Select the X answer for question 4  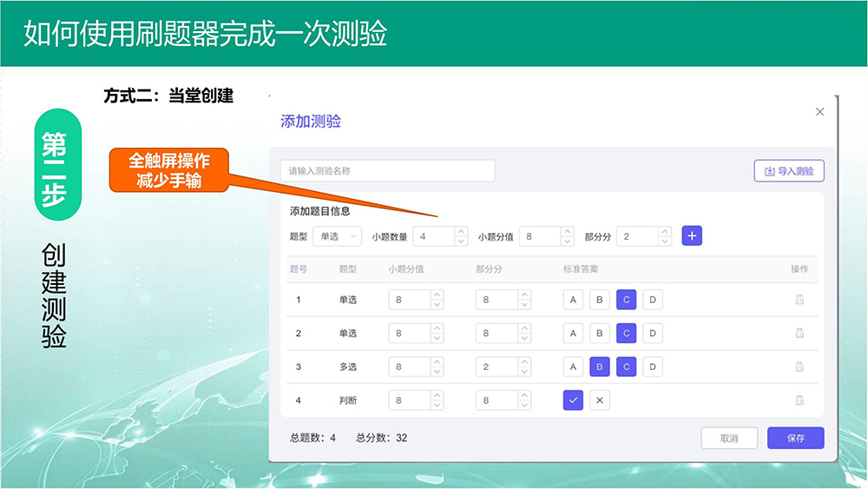tap(599, 400)
